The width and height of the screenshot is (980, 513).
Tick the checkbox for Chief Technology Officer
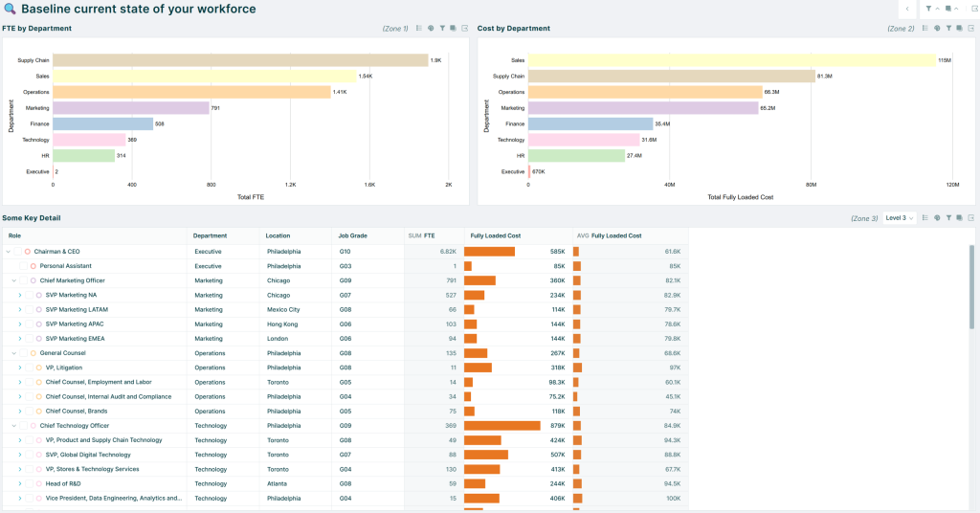[x=23, y=426]
